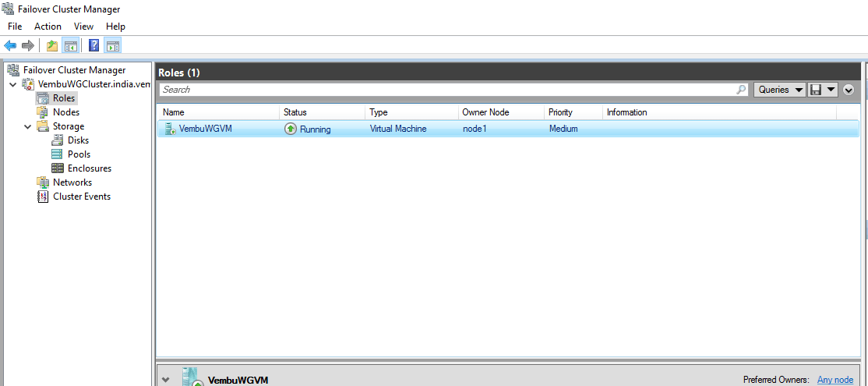The width and height of the screenshot is (868, 386).
Task: Click the VembuWGVM virtual machine row icon
Action: click(x=170, y=129)
